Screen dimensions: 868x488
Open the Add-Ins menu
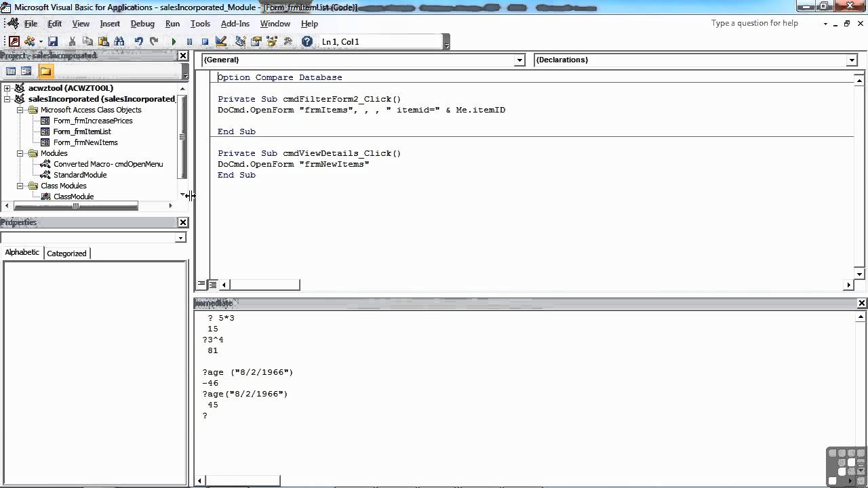tap(235, 23)
